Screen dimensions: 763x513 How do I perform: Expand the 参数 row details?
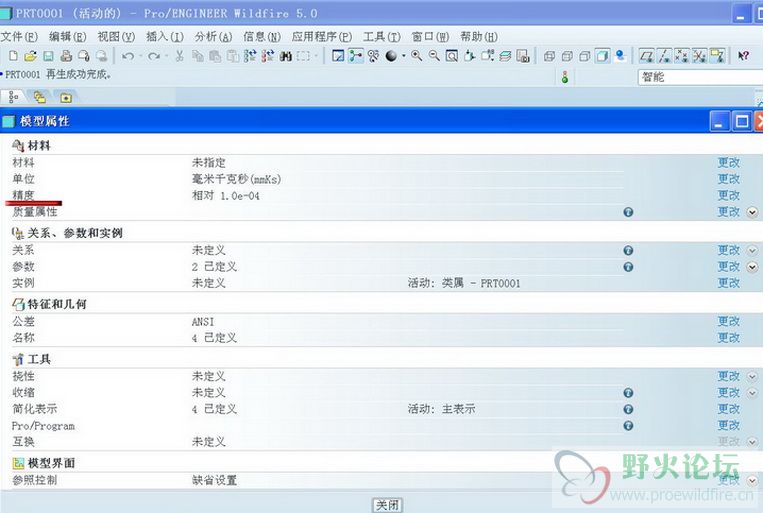coord(752,267)
